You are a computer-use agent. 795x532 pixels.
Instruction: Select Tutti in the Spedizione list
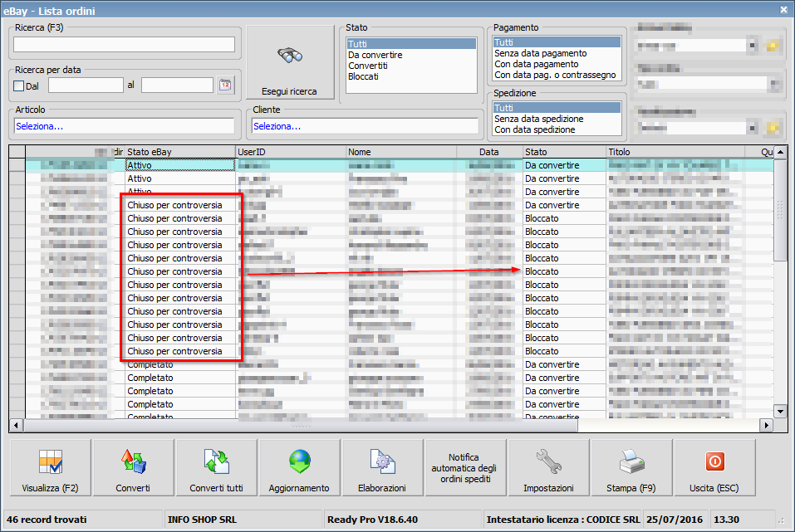(557, 108)
